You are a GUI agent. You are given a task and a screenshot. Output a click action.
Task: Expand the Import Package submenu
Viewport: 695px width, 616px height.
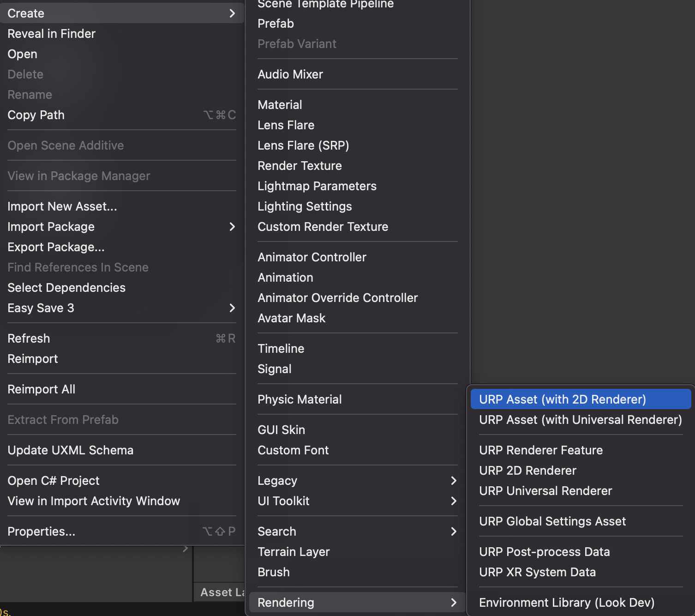coord(51,226)
